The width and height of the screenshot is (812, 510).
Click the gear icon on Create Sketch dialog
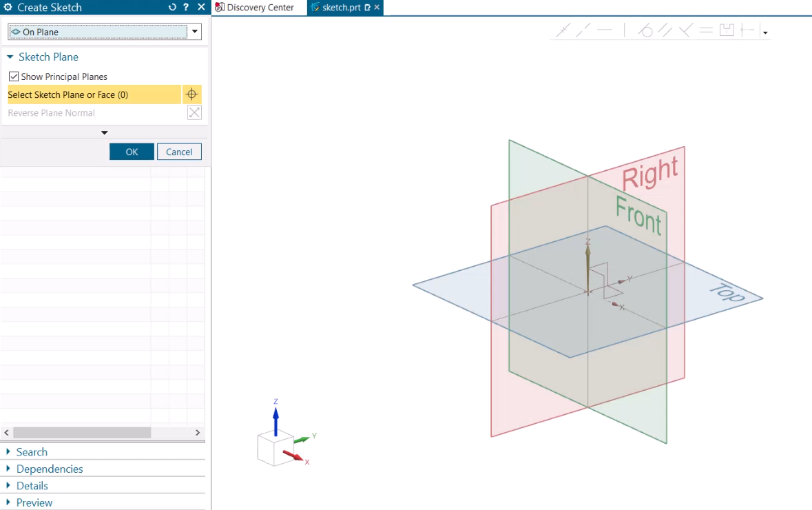8,8
